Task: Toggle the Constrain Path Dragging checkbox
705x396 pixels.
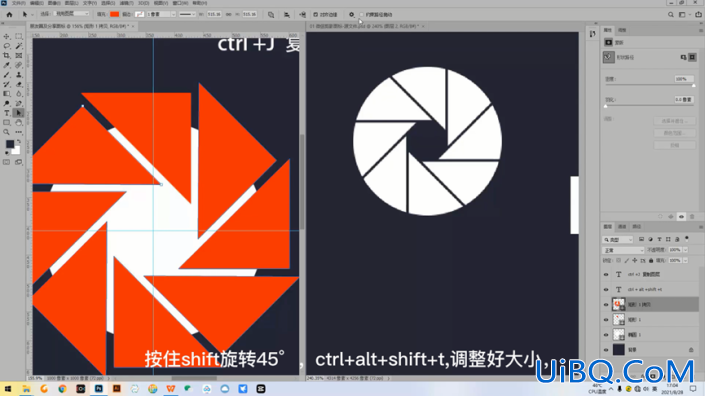Action: point(361,15)
